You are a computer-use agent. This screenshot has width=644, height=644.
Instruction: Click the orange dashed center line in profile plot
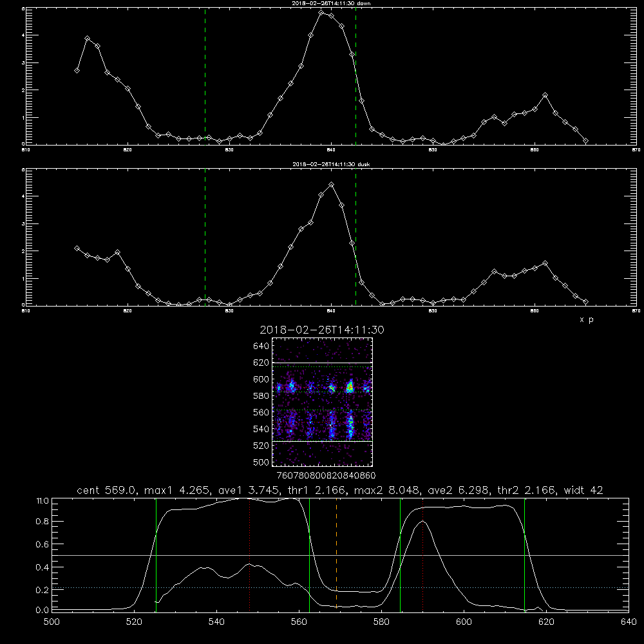336,554
